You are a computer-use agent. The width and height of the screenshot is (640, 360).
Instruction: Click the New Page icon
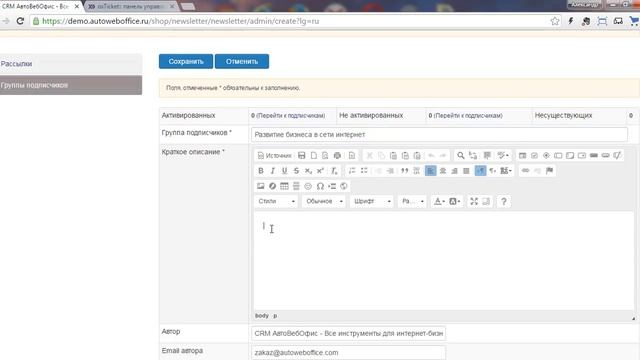click(x=313, y=156)
